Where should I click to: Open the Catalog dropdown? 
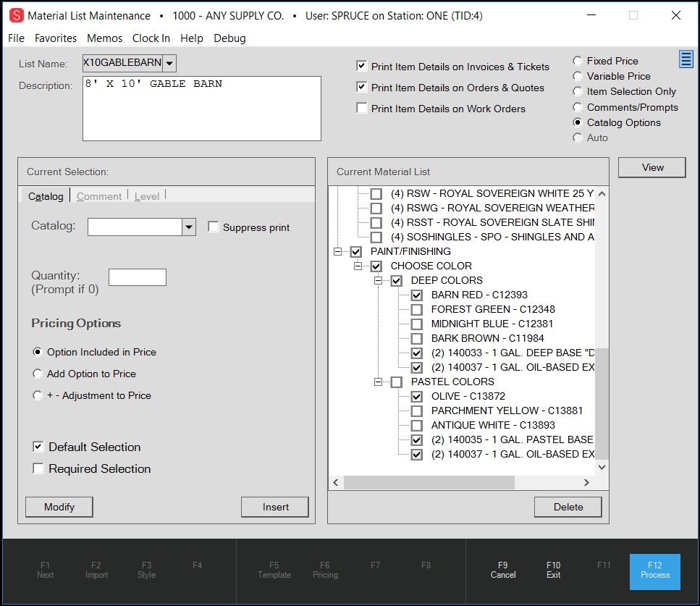point(187,226)
